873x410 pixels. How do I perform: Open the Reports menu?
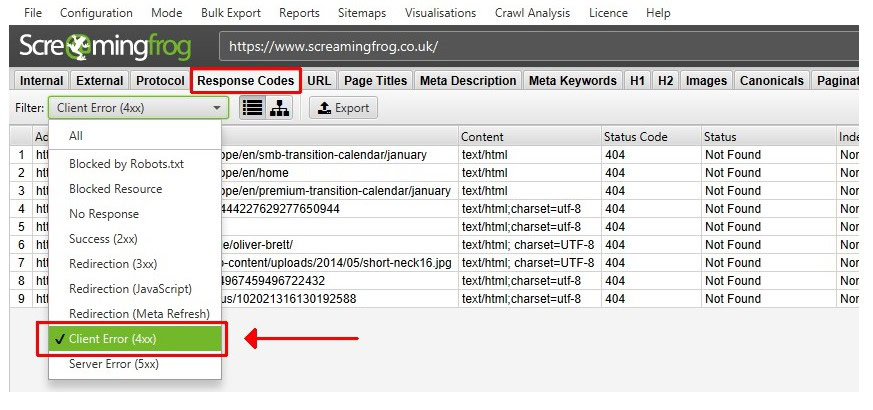300,13
